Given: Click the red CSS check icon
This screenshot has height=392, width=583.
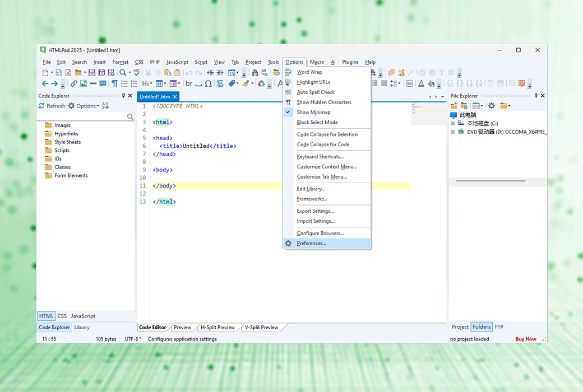Looking at the screenshot, I should point(522,83).
